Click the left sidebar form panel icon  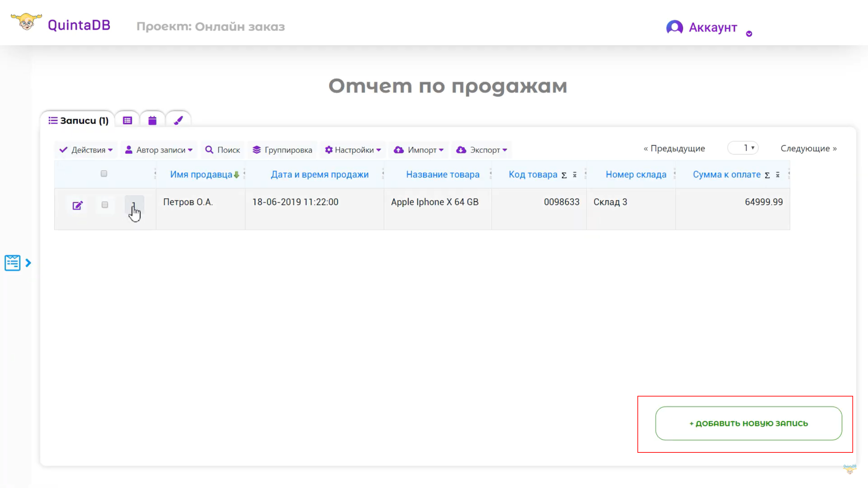[13, 263]
